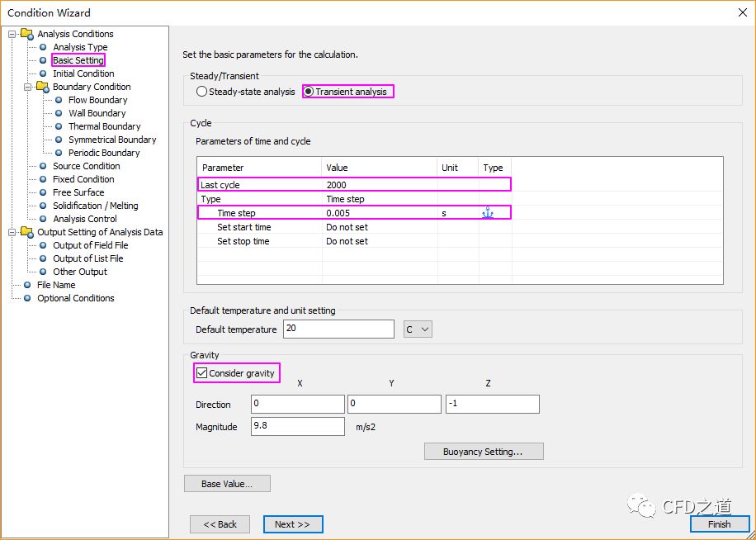756x540 pixels.
Task: Click the Boundary Condition folder icon
Action: coord(42,87)
